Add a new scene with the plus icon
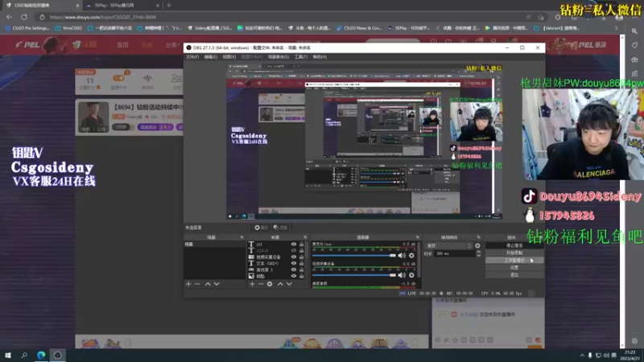The image size is (644, 362). (x=188, y=284)
